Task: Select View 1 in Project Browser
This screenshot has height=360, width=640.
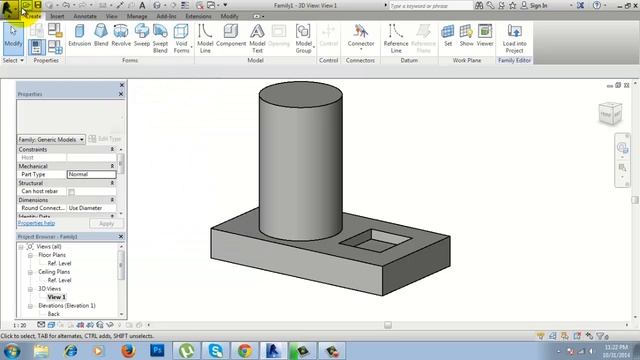Action: [x=56, y=297]
